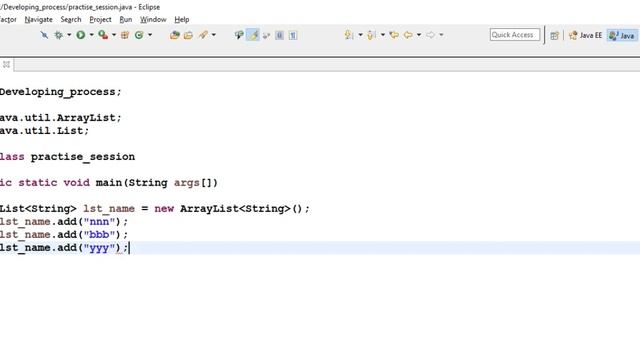This screenshot has height=360, width=640.
Task: Click the text "practise_session" in class declaration
Action: 83,157
